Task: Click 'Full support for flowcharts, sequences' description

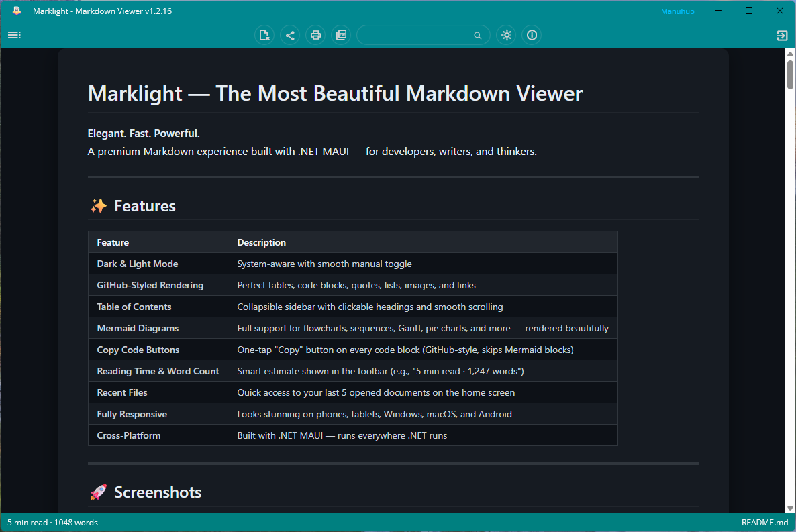Action: point(423,329)
